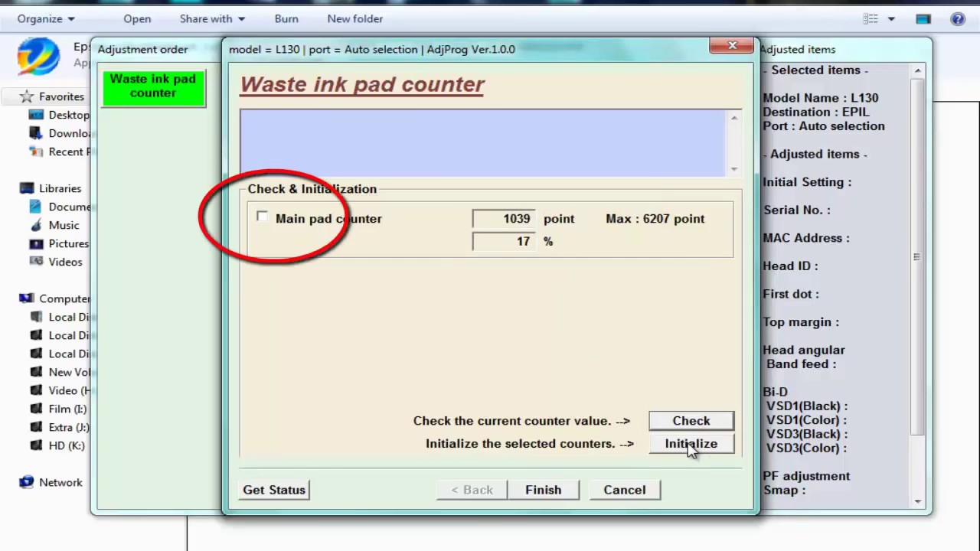Open the HD (K:) drive icon

pos(36,445)
